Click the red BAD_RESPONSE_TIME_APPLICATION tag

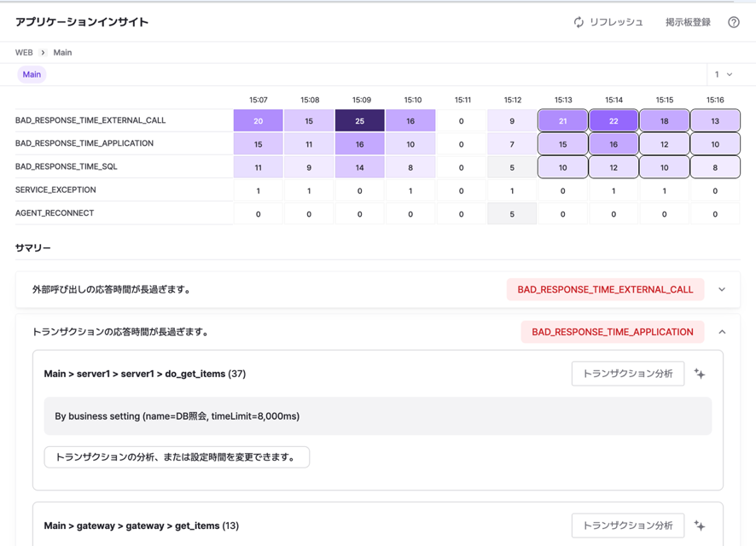pyautogui.click(x=612, y=332)
